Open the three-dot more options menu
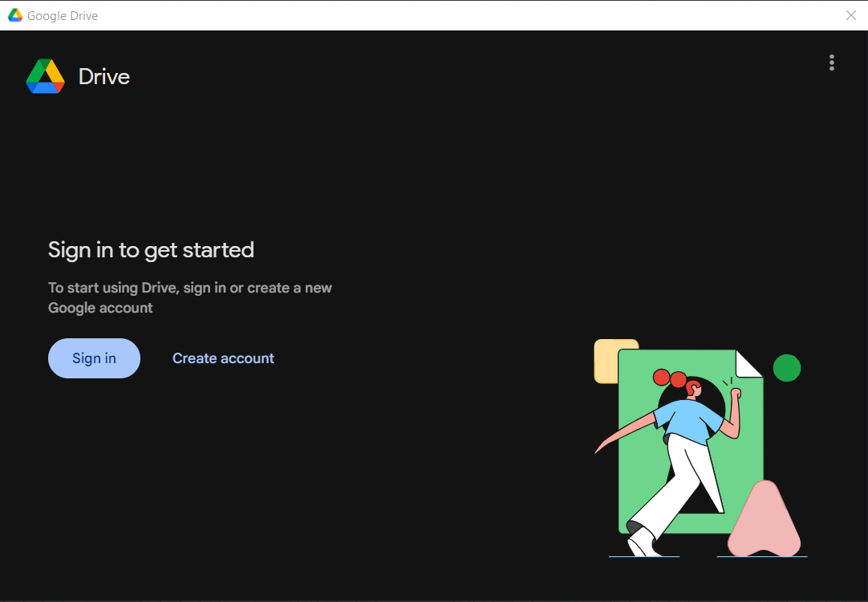868x602 pixels. (x=831, y=63)
